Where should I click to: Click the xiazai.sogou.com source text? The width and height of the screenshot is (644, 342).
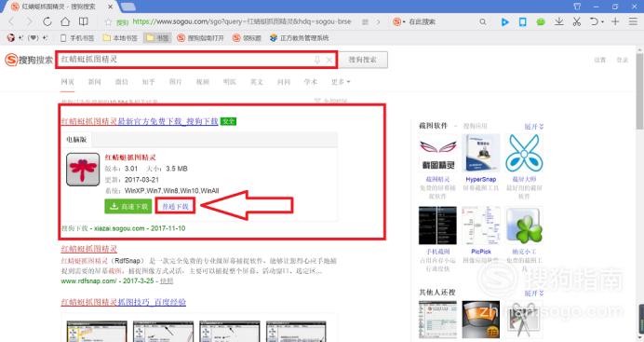coord(119,228)
